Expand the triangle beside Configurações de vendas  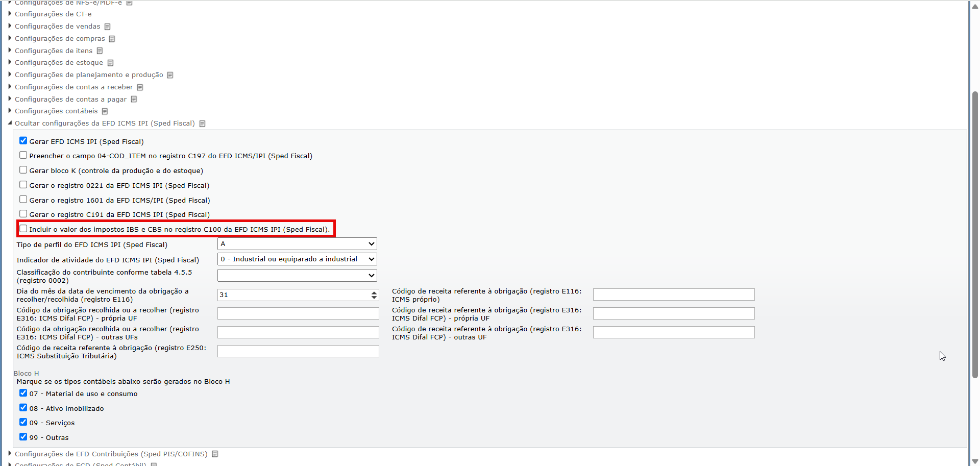click(x=10, y=26)
